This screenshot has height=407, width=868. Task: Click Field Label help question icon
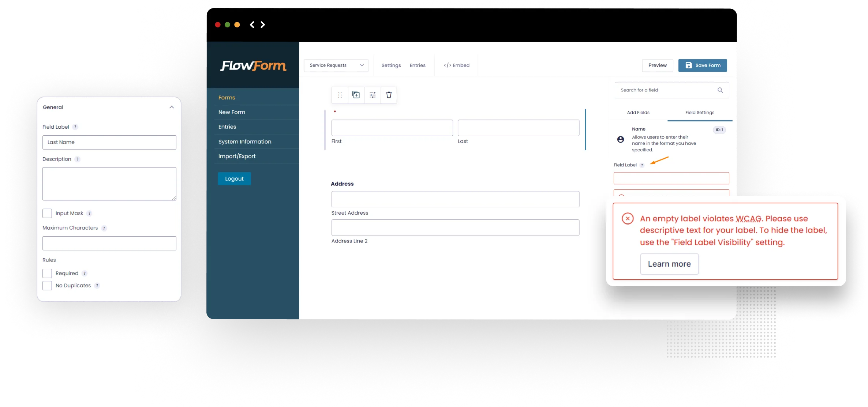[75, 127]
